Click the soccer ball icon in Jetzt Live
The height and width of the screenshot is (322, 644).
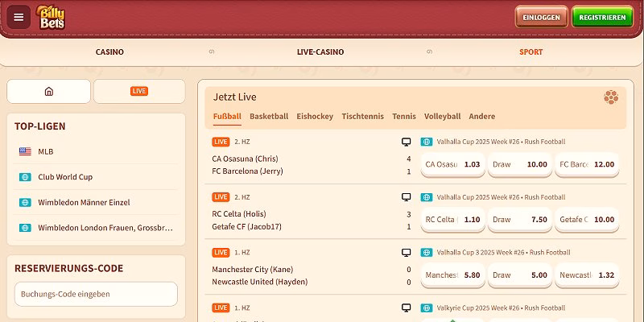pyautogui.click(x=611, y=97)
